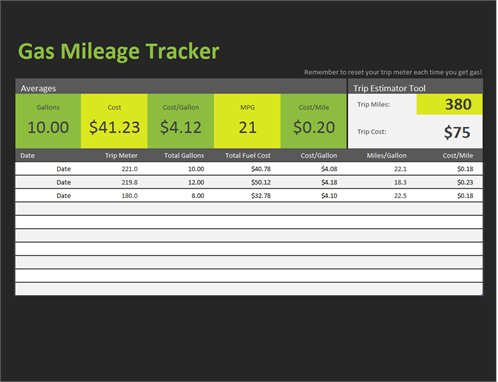Select the average Gallons value 10.00

coord(48,127)
